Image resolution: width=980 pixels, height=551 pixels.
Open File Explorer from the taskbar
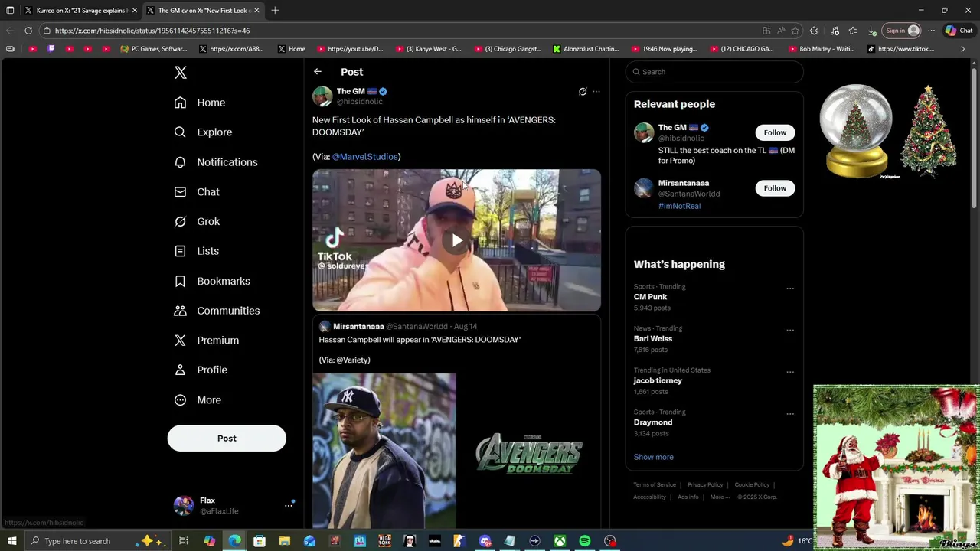tap(284, 541)
